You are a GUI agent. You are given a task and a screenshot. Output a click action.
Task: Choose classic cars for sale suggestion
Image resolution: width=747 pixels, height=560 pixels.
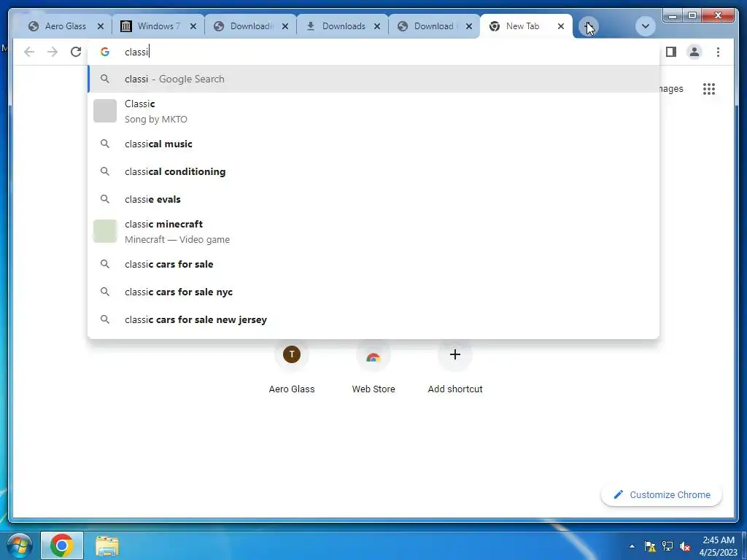373,264
